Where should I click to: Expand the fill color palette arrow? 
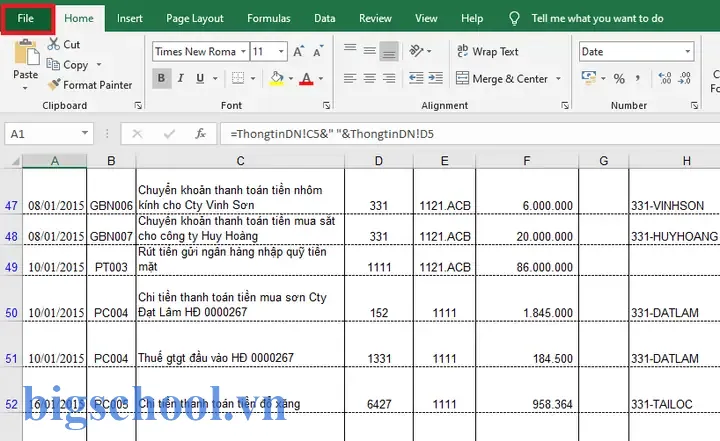[x=291, y=79]
